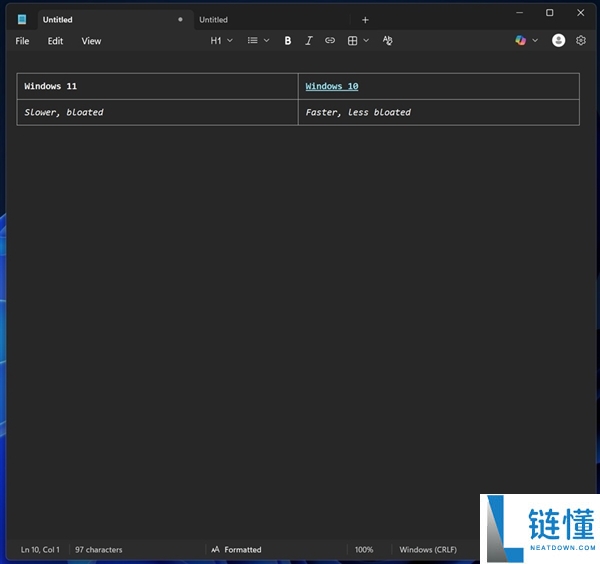Click the Notepad app icon in title bar
The image size is (600, 564).
(22, 19)
